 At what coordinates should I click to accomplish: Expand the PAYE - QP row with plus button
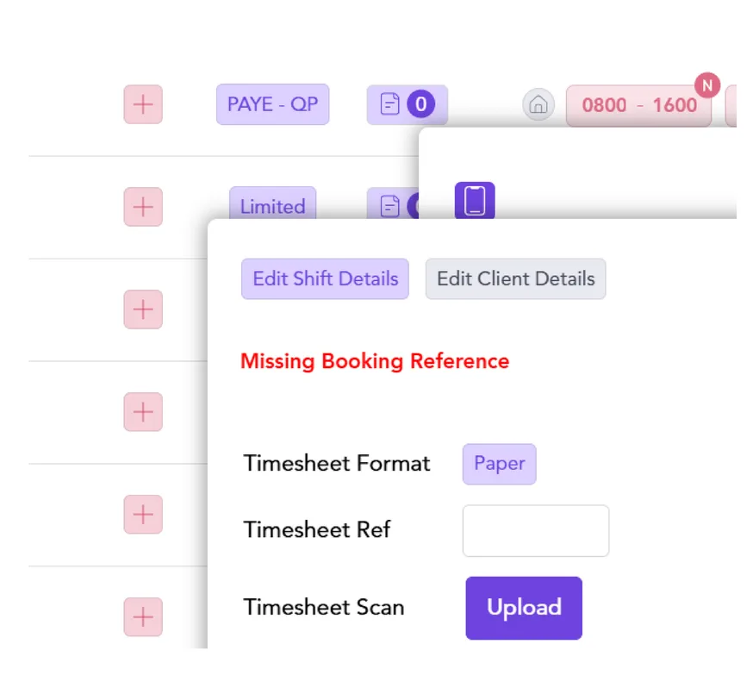[x=143, y=104]
